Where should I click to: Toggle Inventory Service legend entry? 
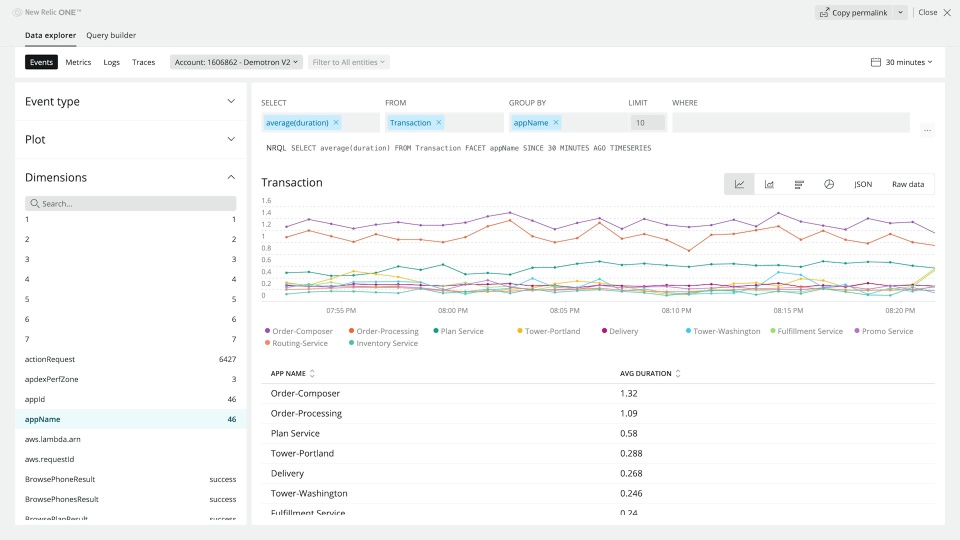[383, 343]
